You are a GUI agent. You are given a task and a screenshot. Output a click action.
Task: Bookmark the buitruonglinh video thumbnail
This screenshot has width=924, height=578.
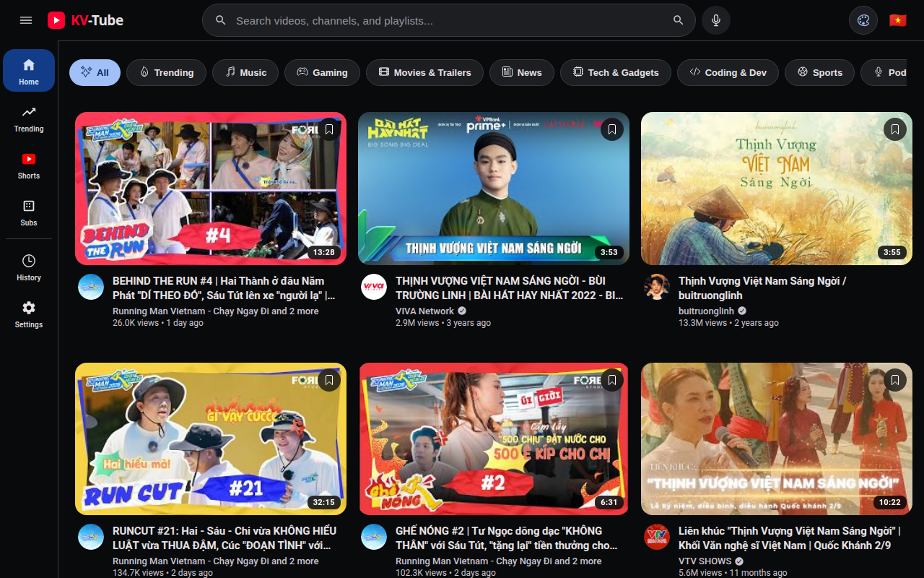tap(895, 129)
